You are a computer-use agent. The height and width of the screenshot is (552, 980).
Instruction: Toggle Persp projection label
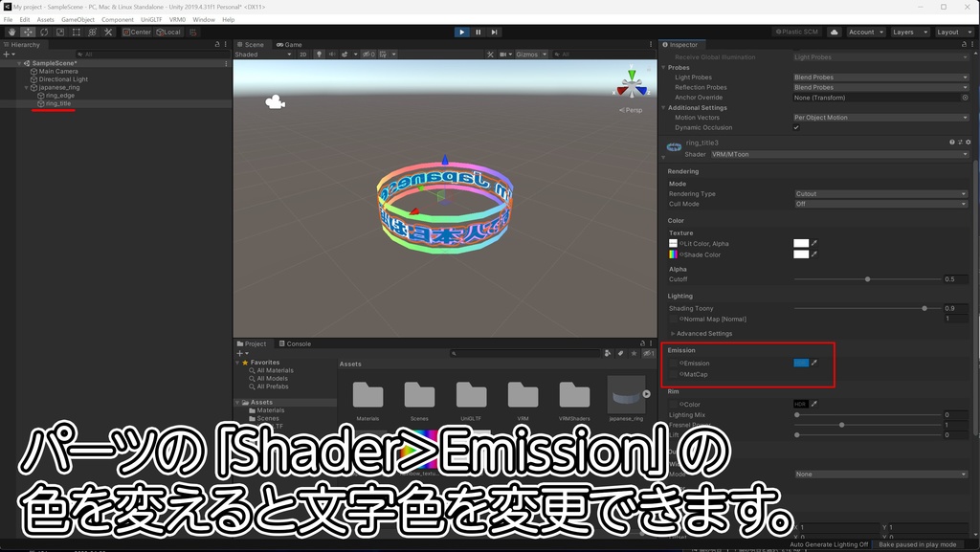click(x=632, y=110)
